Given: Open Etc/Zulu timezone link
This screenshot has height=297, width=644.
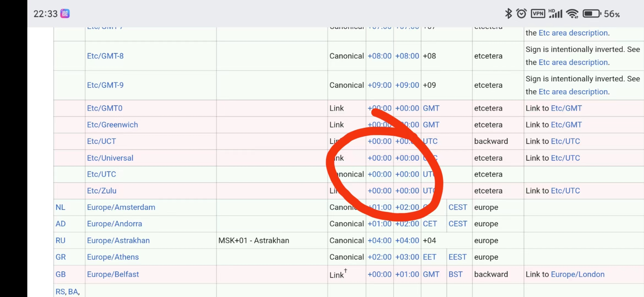Looking at the screenshot, I should click(102, 191).
